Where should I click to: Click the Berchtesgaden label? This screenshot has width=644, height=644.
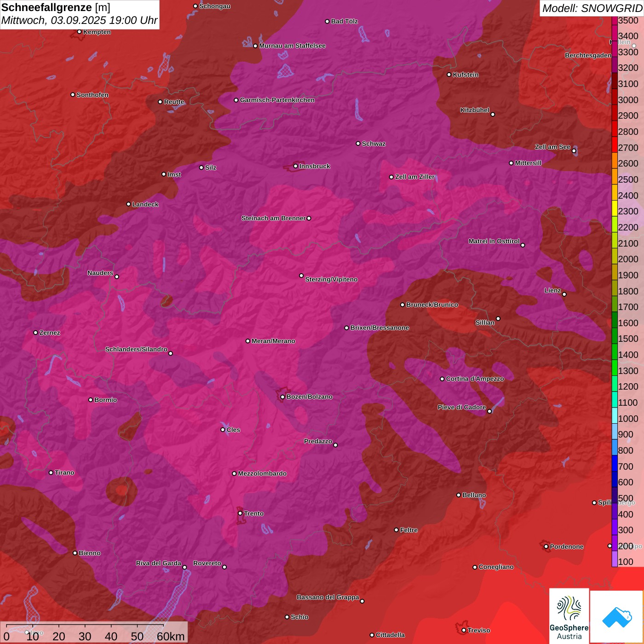[x=588, y=55]
